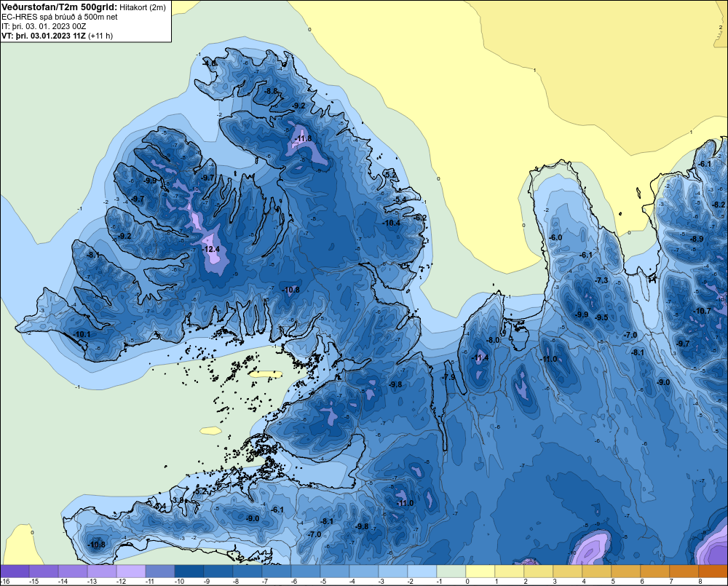Click legend swatch between -15 and -14

44,571
